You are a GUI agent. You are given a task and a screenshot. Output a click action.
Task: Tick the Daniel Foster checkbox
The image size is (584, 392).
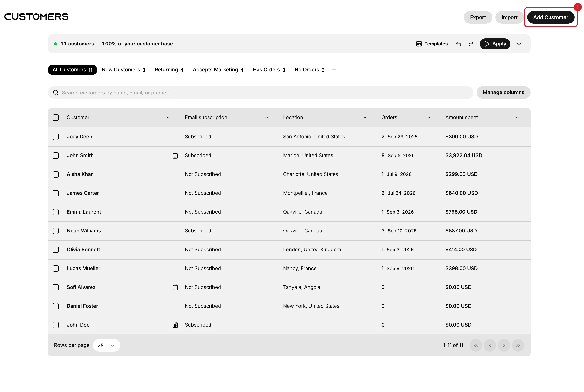[x=56, y=306]
